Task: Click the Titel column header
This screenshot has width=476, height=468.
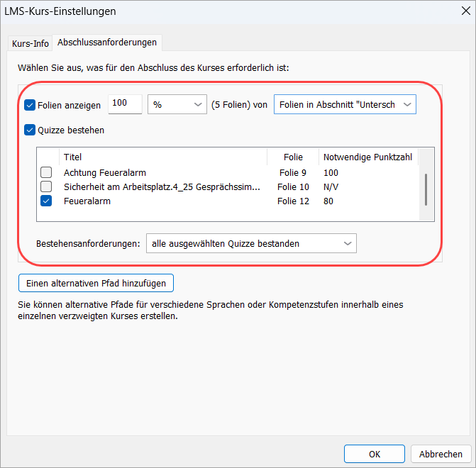Action: [x=163, y=157]
